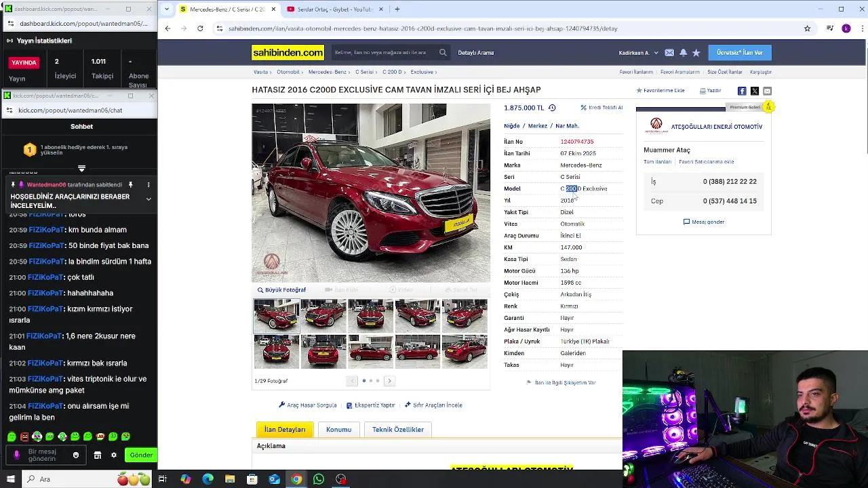Viewport: 868px width, 488px height.
Task: Open Outlook from the taskbar
Action: [274, 479]
